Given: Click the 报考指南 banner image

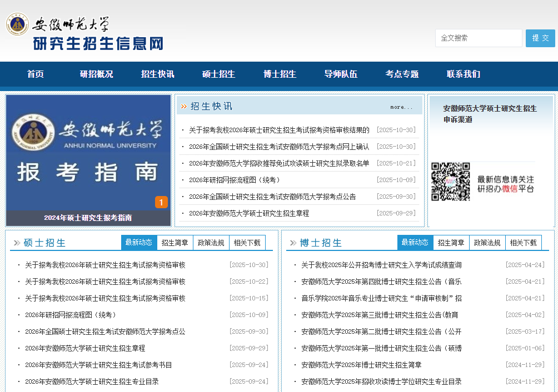Looking at the screenshot, I should point(88,153).
